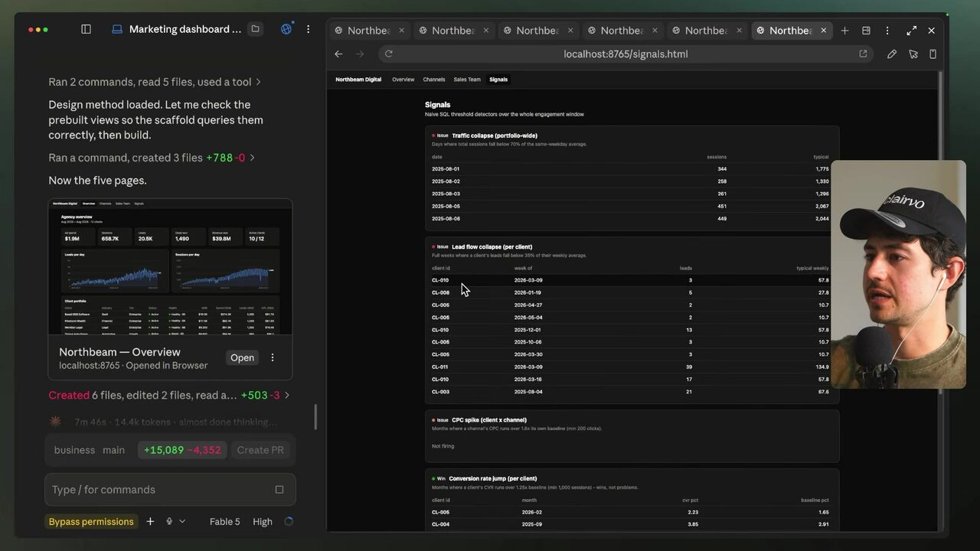This screenshot has height=551, width=980.
Task: Click the stop square in command box
Action: point(279,490)
